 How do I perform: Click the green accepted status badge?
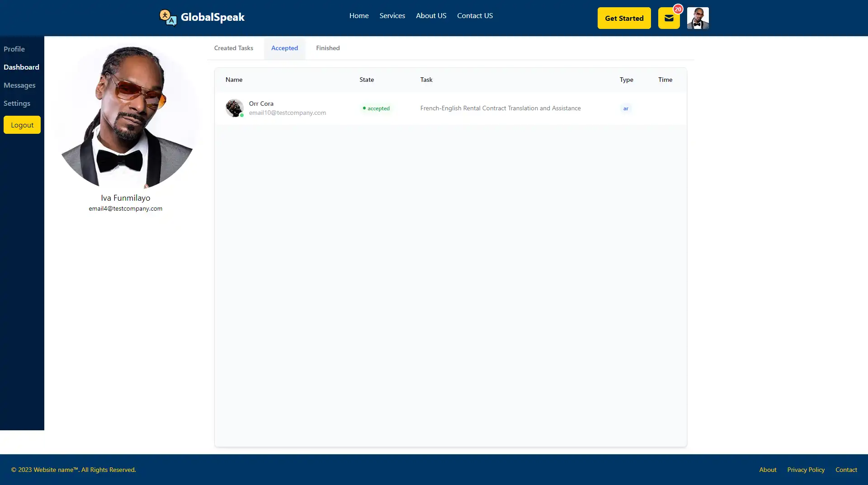376,108
